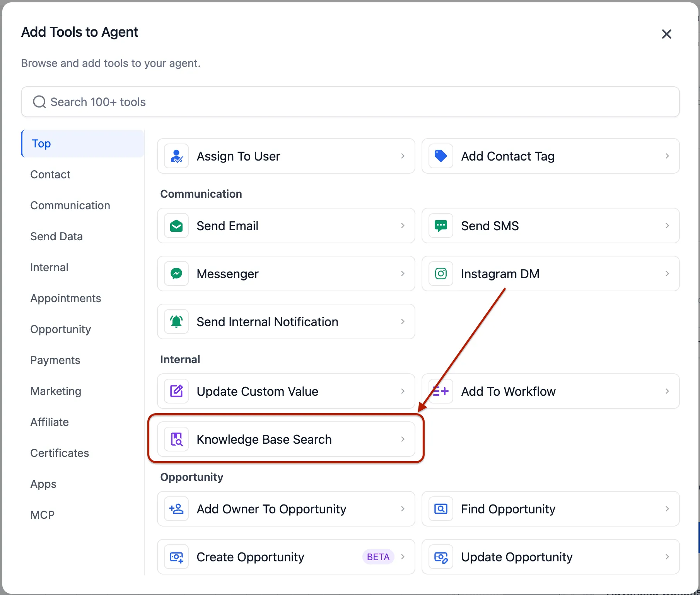Open the Affiliate category
Image resolution: width=700 pixels, height=595 pixels.
point(83,422)
